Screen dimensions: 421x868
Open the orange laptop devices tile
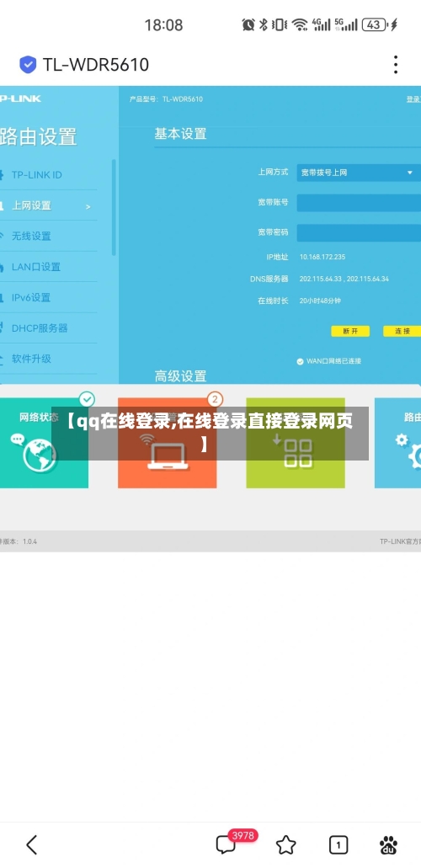pyautogui.click(x=167, y=443)
